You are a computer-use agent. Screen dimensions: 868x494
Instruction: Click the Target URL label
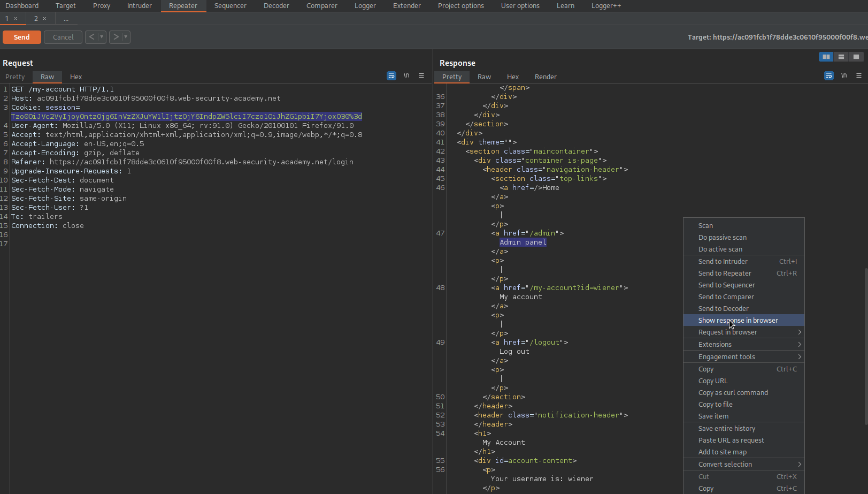(x=778, y=37)
